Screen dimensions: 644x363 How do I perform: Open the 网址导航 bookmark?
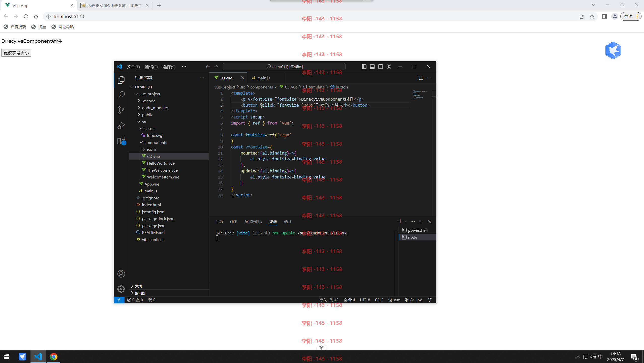click(x=63, y=27)
